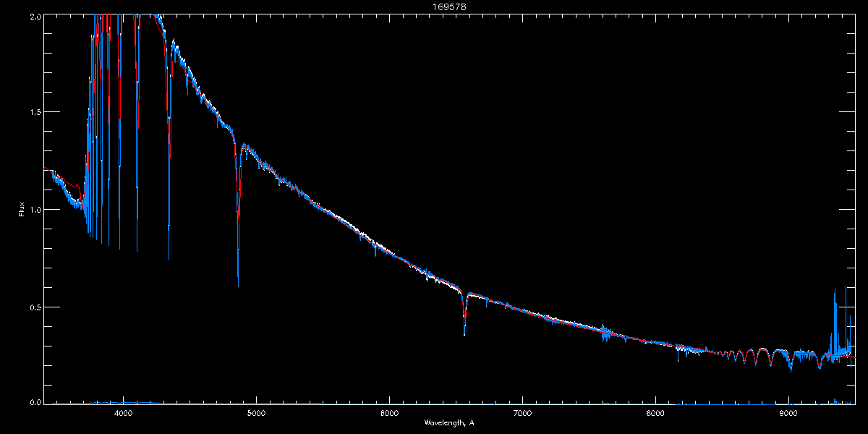Click the 0.0 flux tick label
Screen dimensions: 868x434
point(35,401)
